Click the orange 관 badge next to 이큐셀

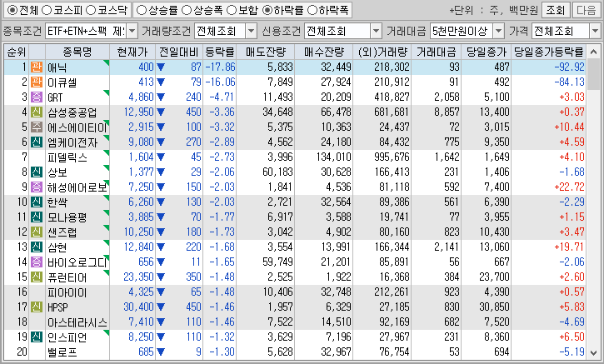point(37,82)
